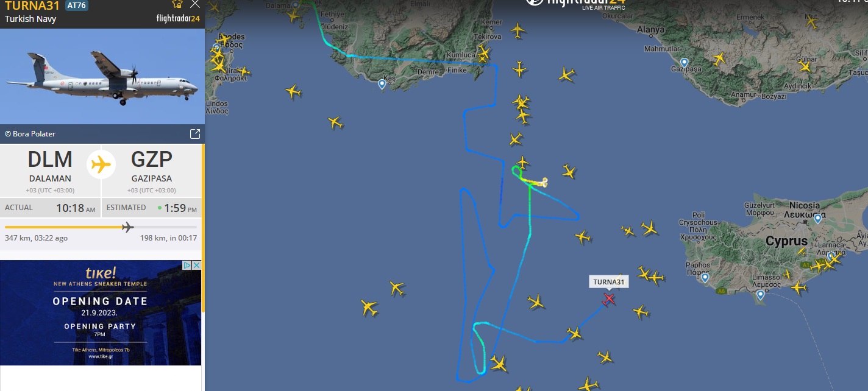The height and width of the screenshot is (391, 868).
Task: Select the Nicosia airport pin on the map
Action: pos(817,218)
